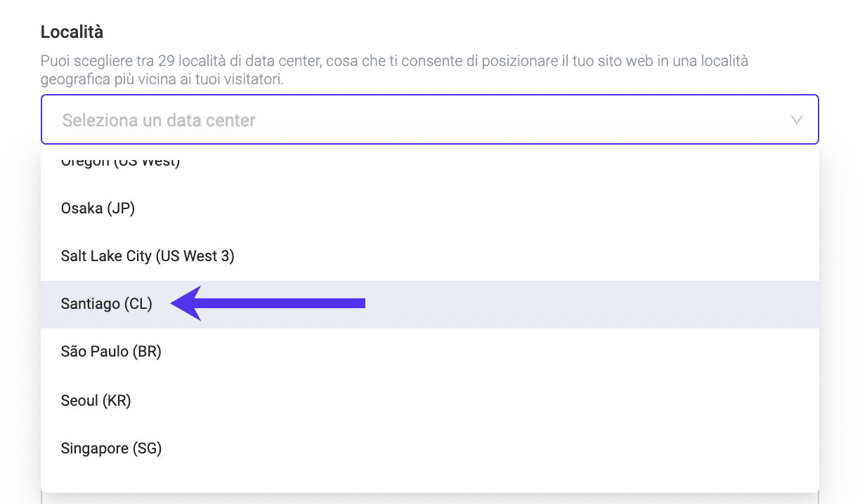Select São Paulo (BR) data center
The height and width of the screenshot is (504, 860).
[x=111, y=352]
